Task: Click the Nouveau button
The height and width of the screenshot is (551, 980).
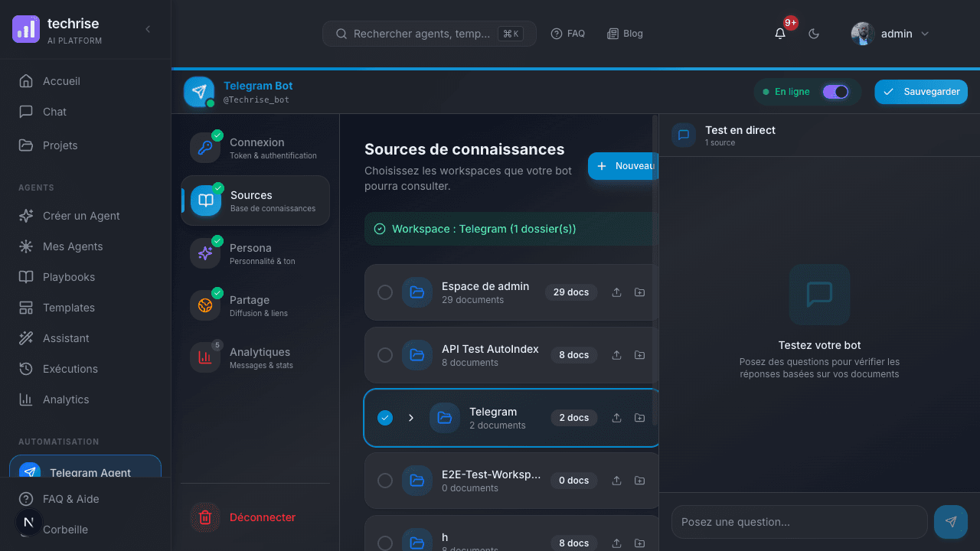Action: coord(623,166)
